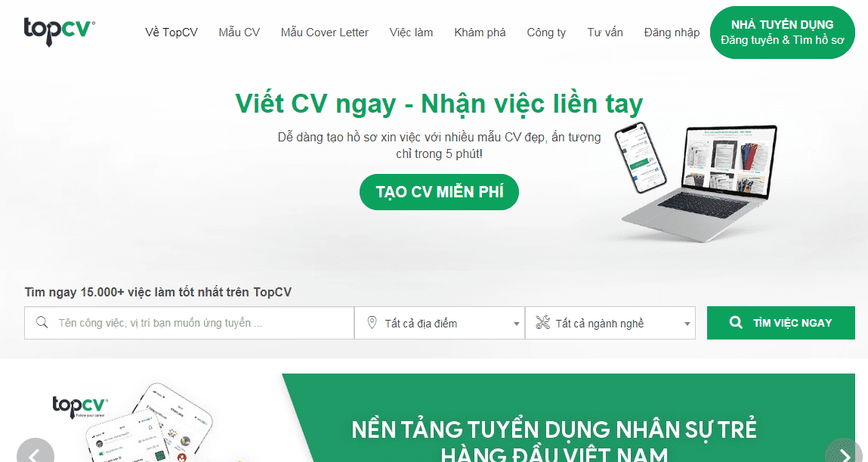Click the TẠO CV MIỄN PHÍ button

[x=440, y=192]
